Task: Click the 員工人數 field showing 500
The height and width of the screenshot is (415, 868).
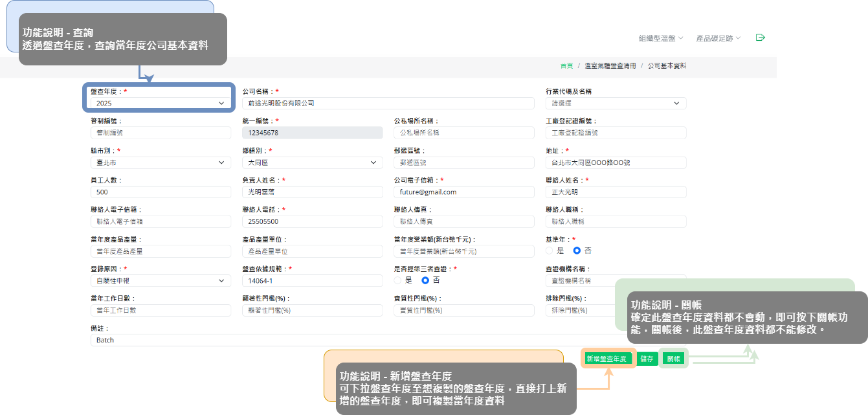Action: (161, 192)
